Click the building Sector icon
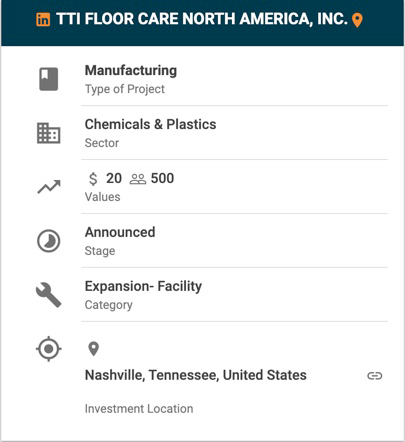Image resolution: width=405 pixels, height=442 pixels. [x=49, y=133]
